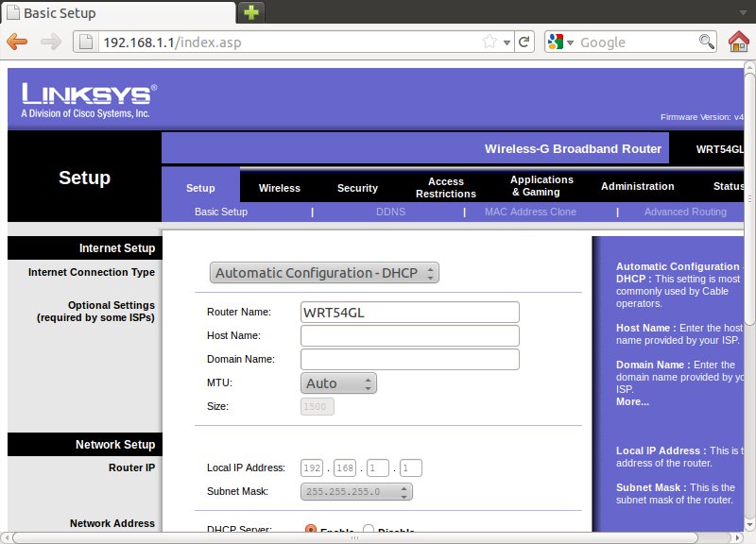Open the URL history dropdown arrow

(507, 42)
